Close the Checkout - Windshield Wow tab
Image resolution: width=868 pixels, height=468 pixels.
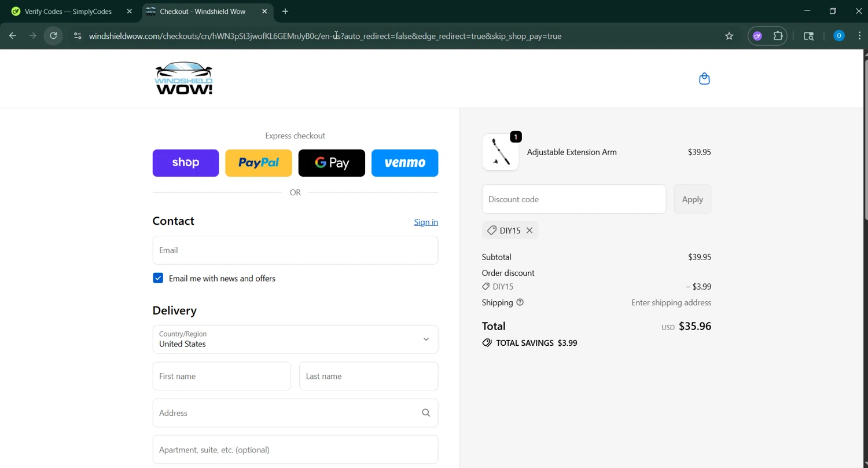pos(264,12)
